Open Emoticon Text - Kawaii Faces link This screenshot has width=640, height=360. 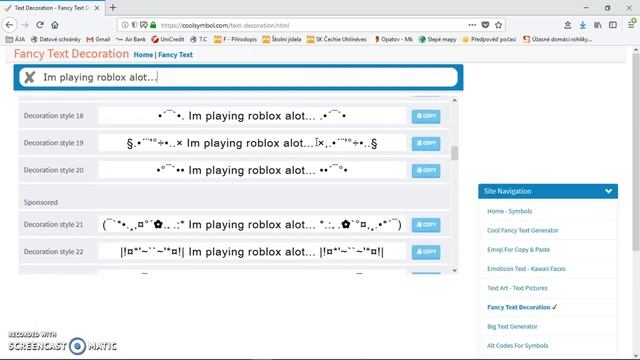[x=526, y=269]
